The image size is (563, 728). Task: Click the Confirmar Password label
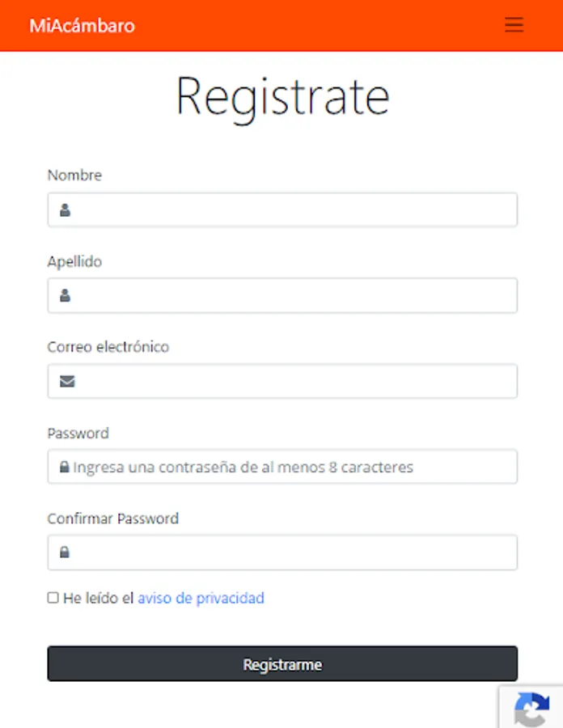click(113, 518)
